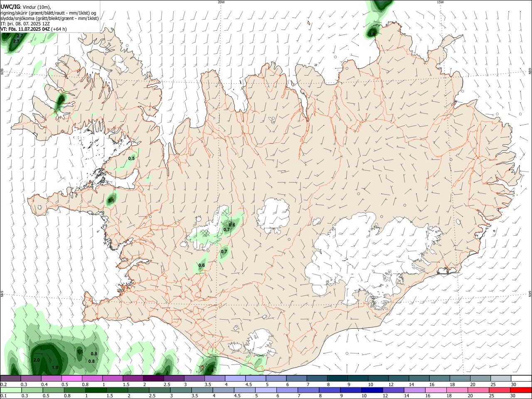Image resolution: width=532 pixels, height=399 pixels.
Task: Click the 1.4 precipitation value on the south coast
Action: point(210,370)
